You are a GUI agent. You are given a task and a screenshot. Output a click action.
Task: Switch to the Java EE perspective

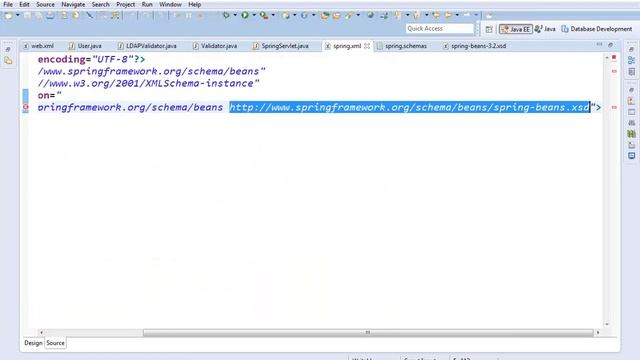coord(516,29)
